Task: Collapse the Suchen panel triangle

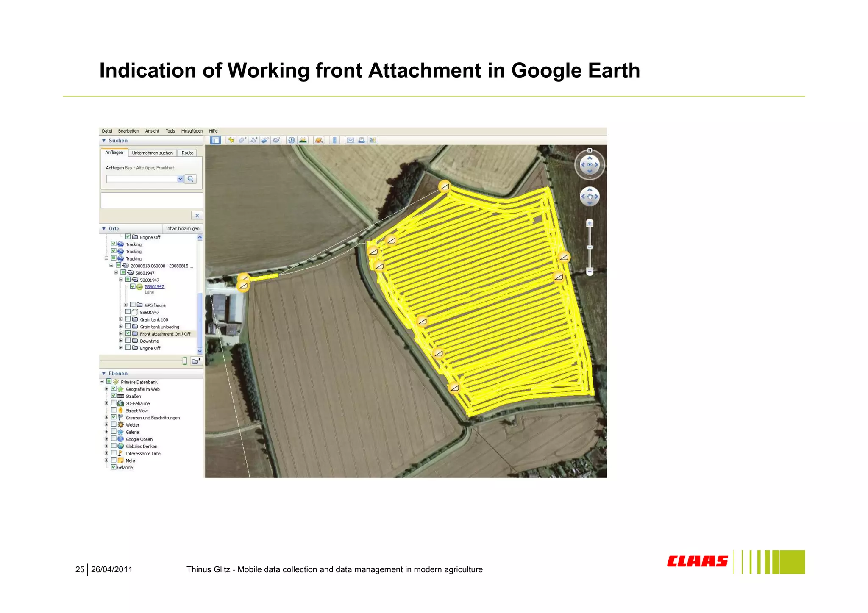Action: [x=104, y=141]
